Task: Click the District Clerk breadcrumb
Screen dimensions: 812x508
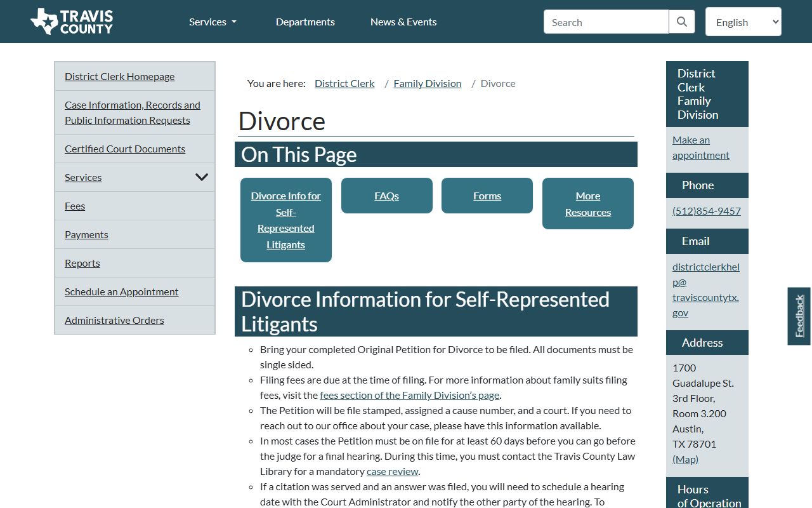Action: click(344, 83)
